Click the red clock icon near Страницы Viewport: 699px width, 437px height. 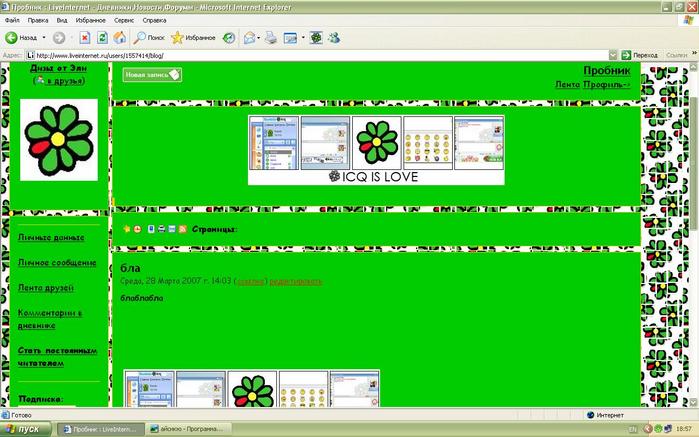click(x=137, y=229)
